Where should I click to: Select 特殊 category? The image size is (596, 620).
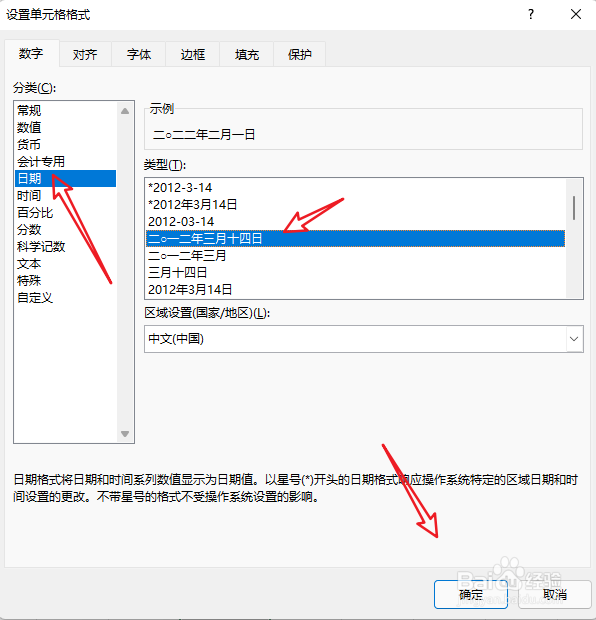(x=66, y=280)
